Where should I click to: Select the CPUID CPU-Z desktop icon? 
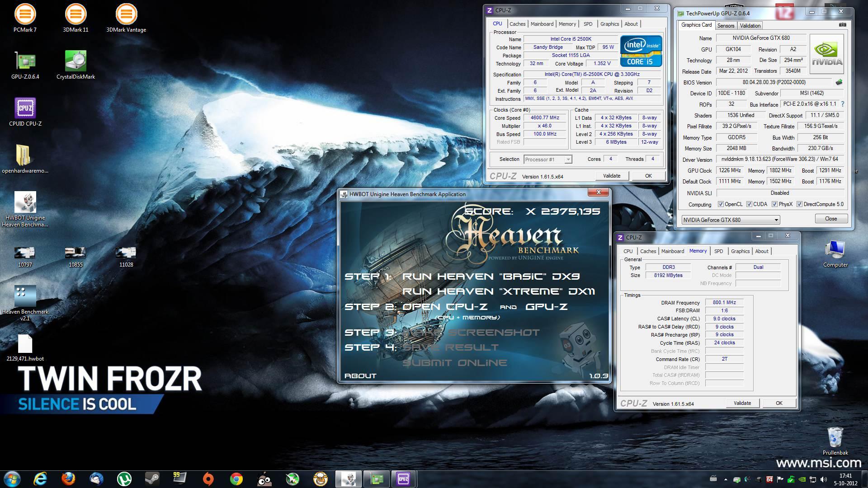(25, 112)
